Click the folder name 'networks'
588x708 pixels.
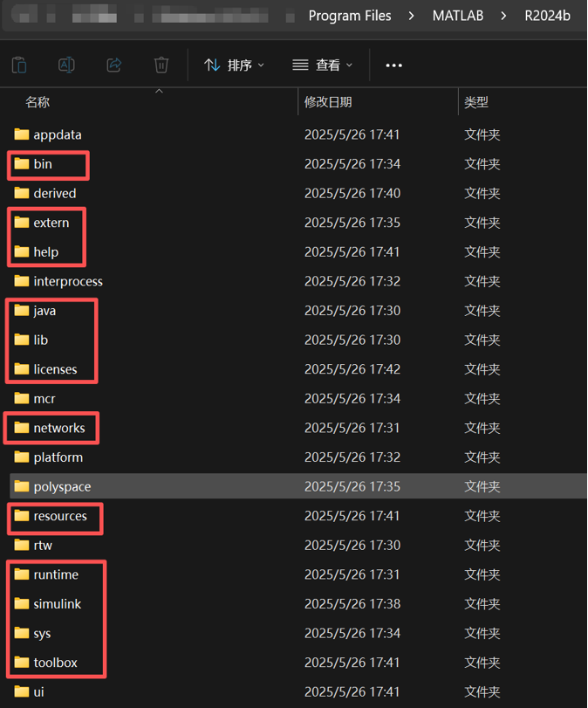tap(59, 428)
